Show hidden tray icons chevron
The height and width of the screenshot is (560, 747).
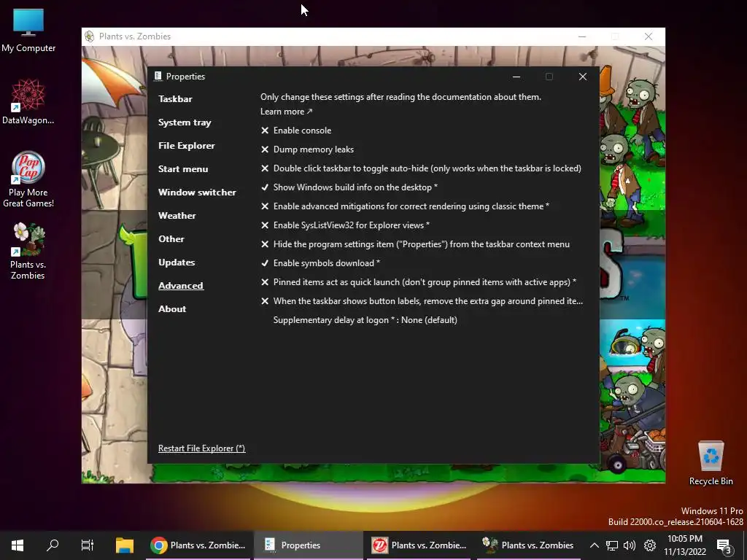[594, 545]
